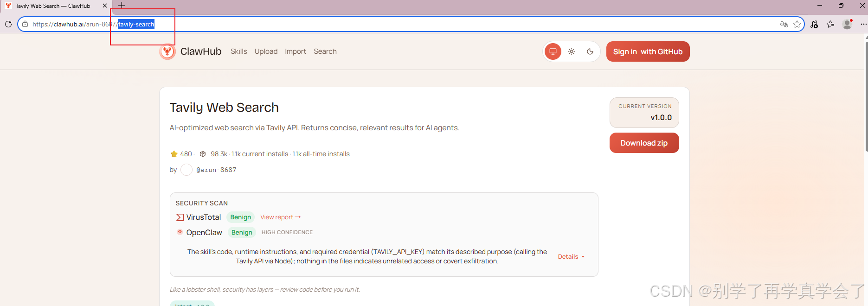The width and height of the screenshot is (868, 306).
Task: Click the gold star rating icon
Action: 174,154
